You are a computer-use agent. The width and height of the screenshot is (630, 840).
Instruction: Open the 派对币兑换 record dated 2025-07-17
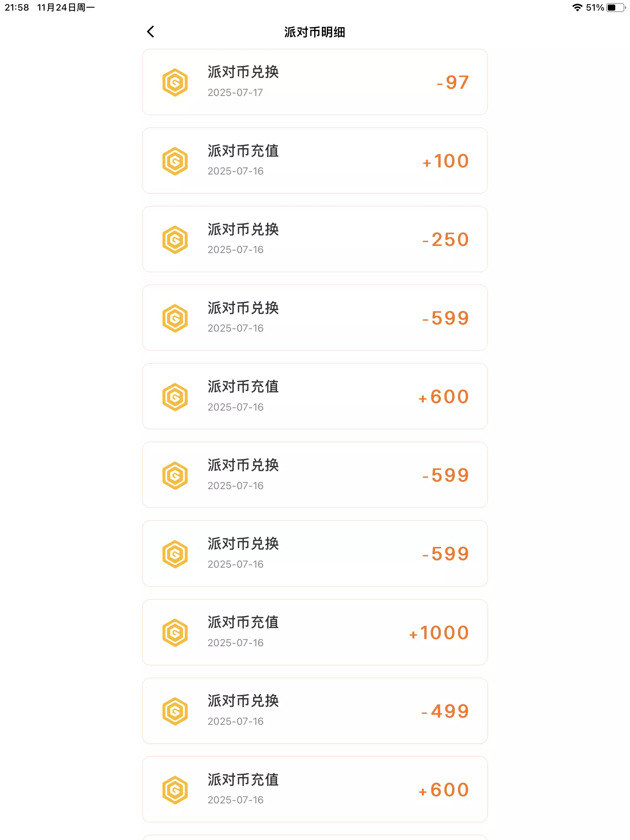[314, 82]
